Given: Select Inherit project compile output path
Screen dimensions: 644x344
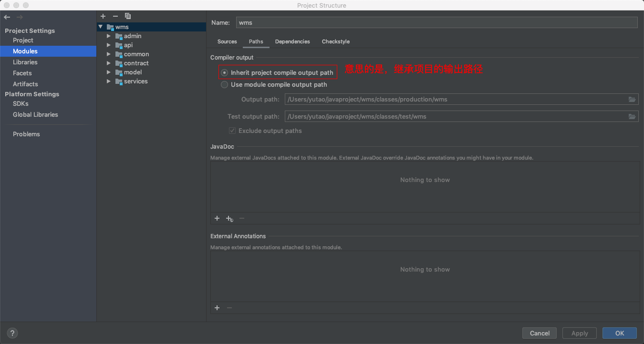Looking at the screenshot, I should pyautogui.click(x=224, y=72).
